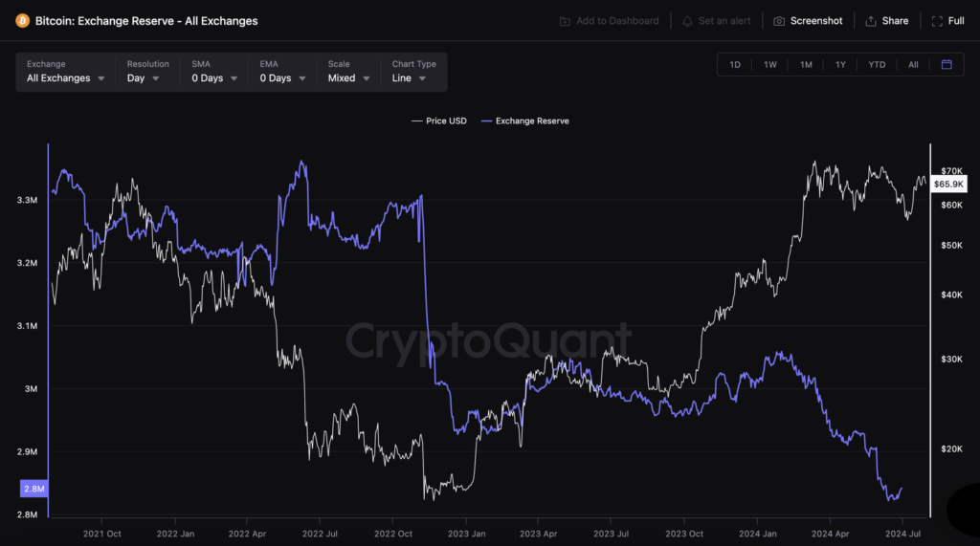This screenshot has width=980, height=546.
Task: Toggle Price USD series in legend
Action: pos(439,121)
